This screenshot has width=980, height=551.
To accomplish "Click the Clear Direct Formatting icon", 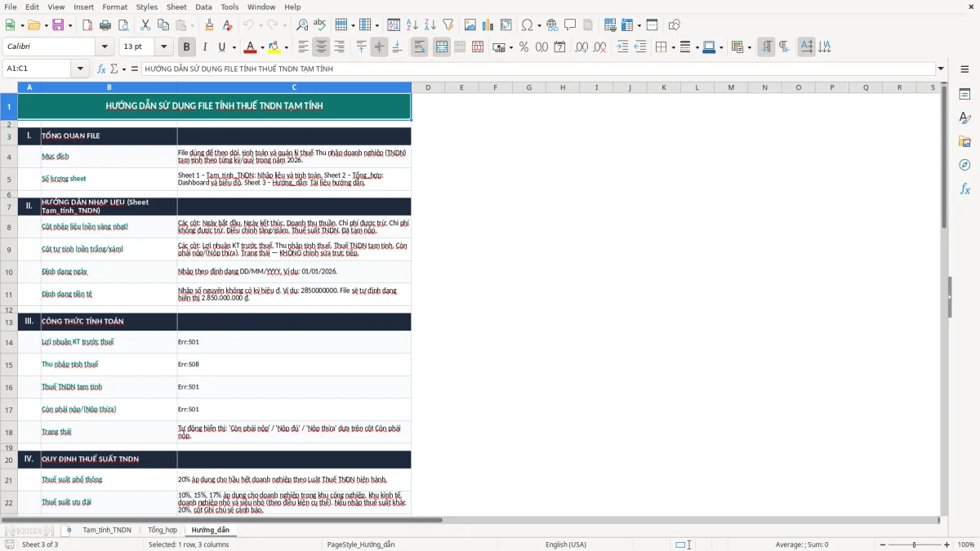I will 227,25.
